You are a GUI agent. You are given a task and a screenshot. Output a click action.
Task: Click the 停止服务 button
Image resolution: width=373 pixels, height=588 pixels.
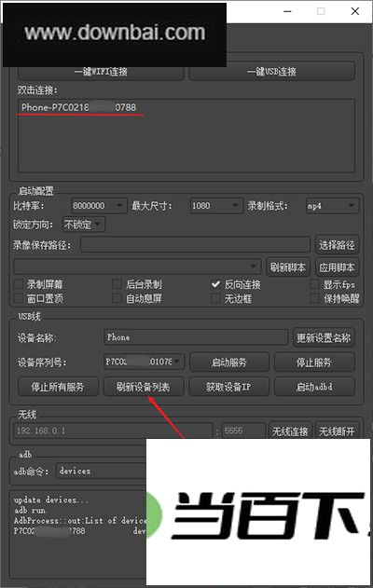pyautogui.click(x=314, y=362)
